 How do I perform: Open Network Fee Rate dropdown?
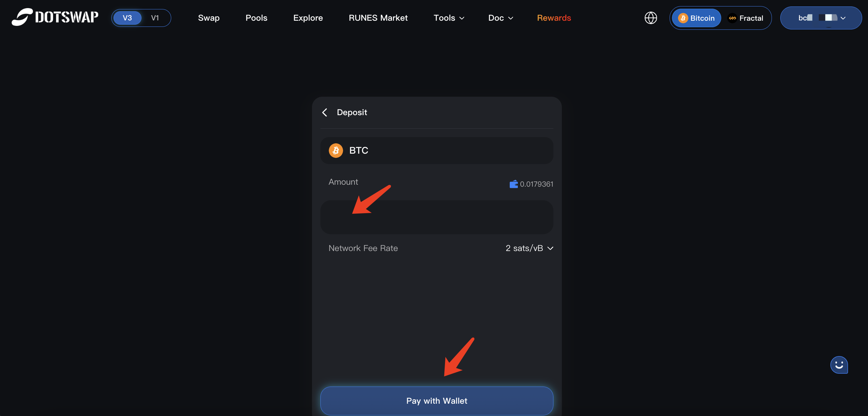[529, 248]
